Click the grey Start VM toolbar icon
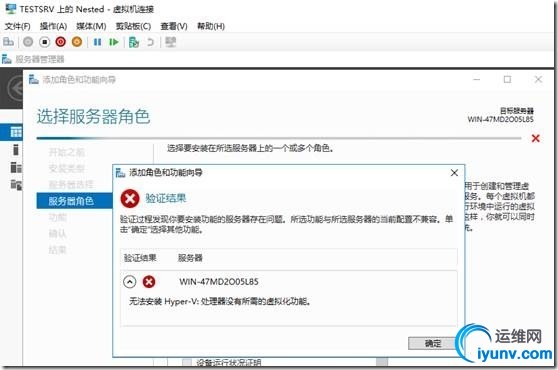This screenshot has width=558, height=370. click(28, 42)
